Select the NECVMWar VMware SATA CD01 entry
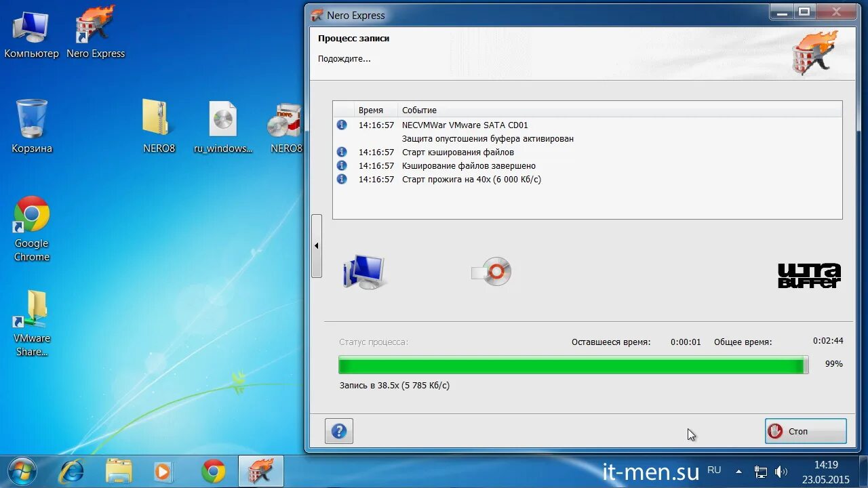This screenshot has width=868, height=488. click(465, 125)
